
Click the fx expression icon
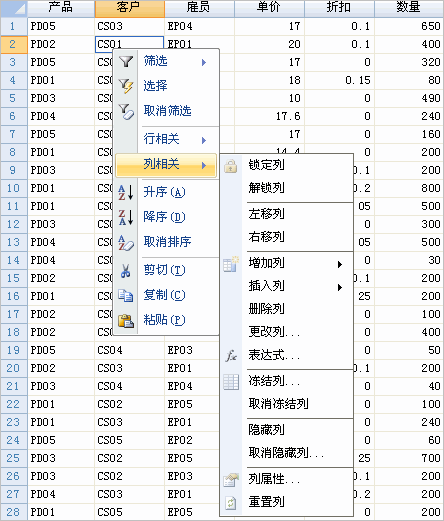tap(231, 356)
